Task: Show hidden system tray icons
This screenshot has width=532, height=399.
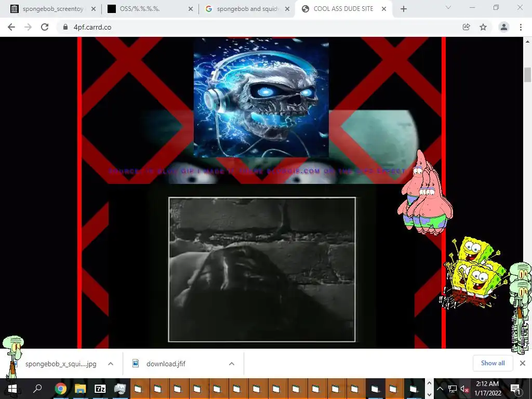Action: (x=440, y=389)
